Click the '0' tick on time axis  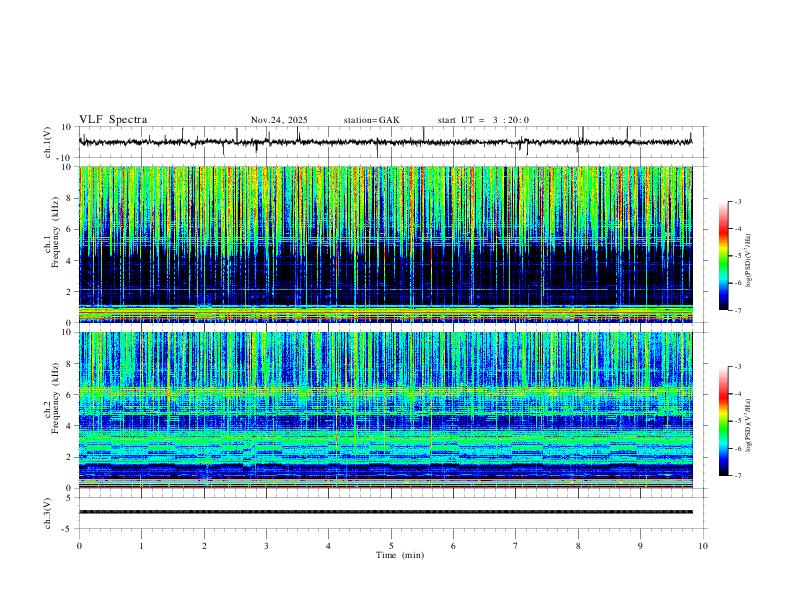pyautogui.click(x=79, y=546)
